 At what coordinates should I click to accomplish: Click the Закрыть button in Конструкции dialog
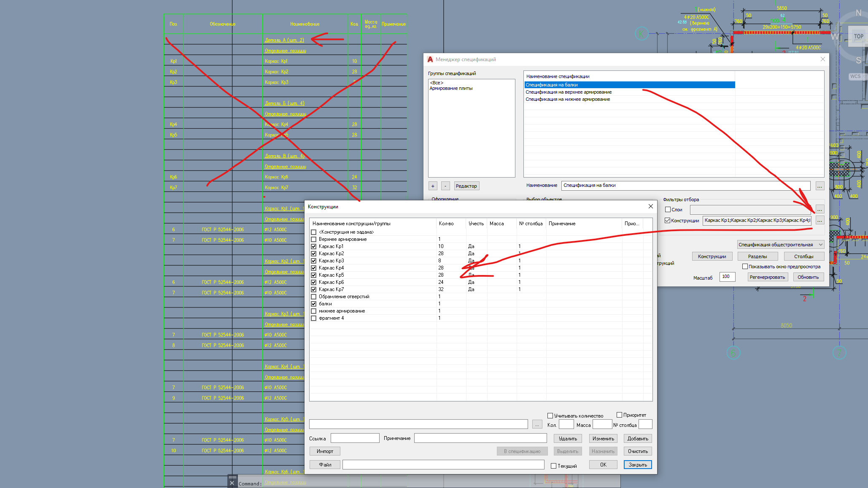[637, 464]
